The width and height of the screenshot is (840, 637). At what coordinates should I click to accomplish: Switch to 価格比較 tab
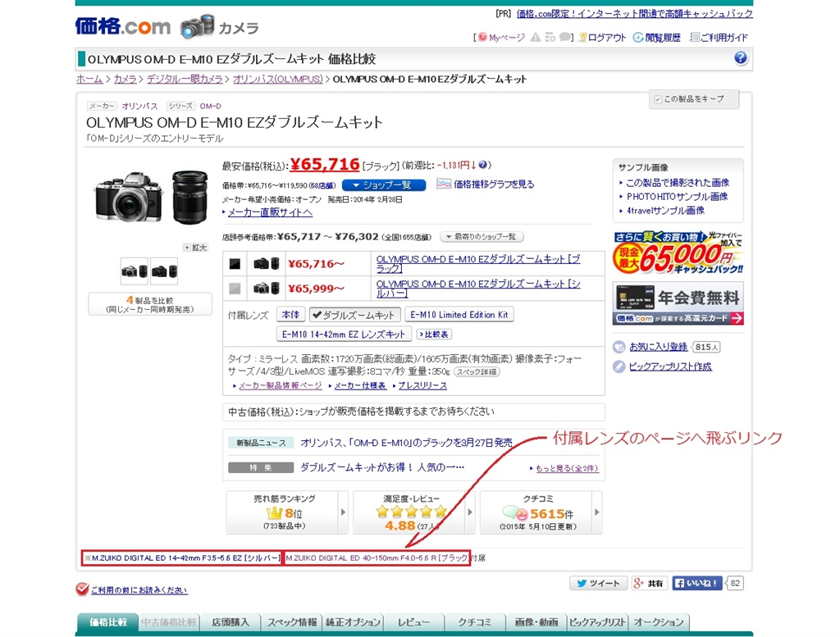[108, 622]
